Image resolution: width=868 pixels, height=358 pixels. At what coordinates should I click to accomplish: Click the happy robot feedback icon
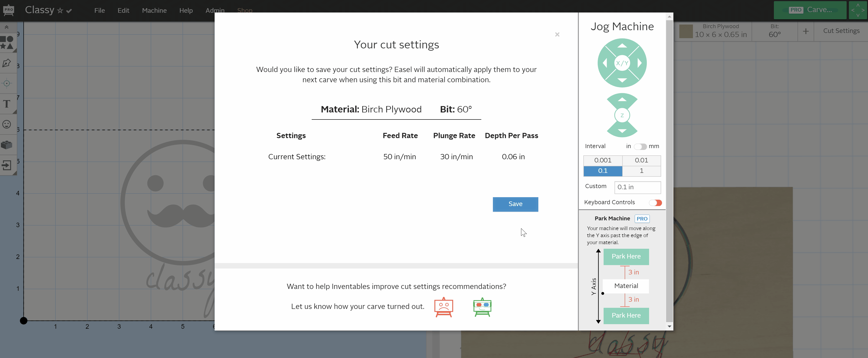tap(482, 307)
